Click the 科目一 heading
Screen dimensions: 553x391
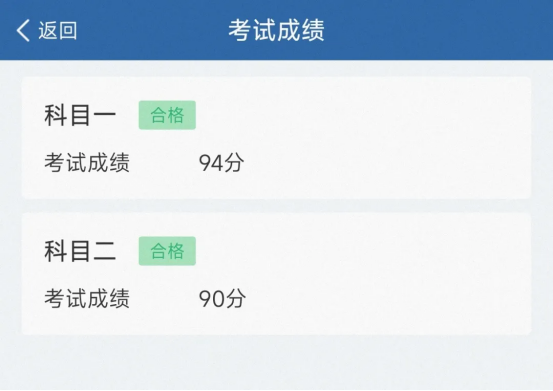coord(80,115)
